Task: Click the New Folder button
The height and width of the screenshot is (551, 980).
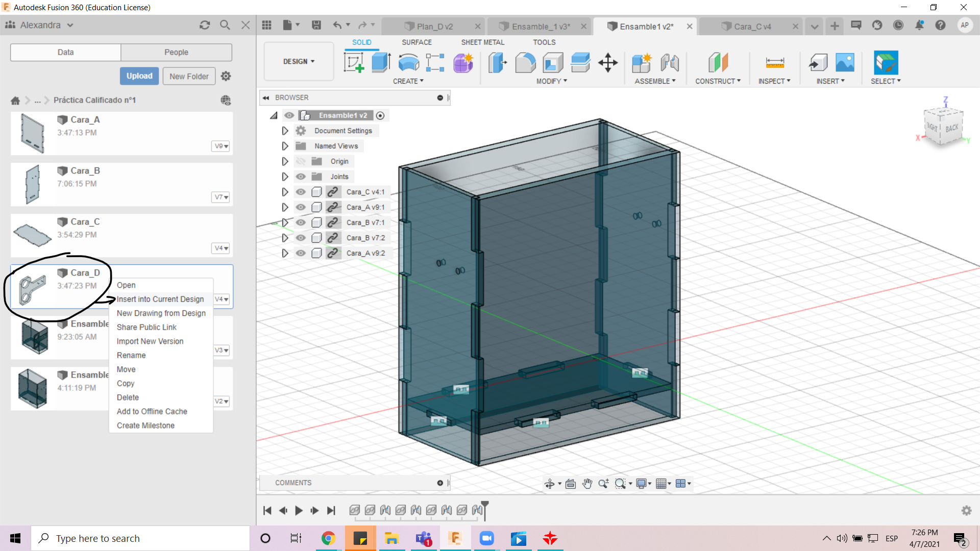Action: (x=189, y=76)
